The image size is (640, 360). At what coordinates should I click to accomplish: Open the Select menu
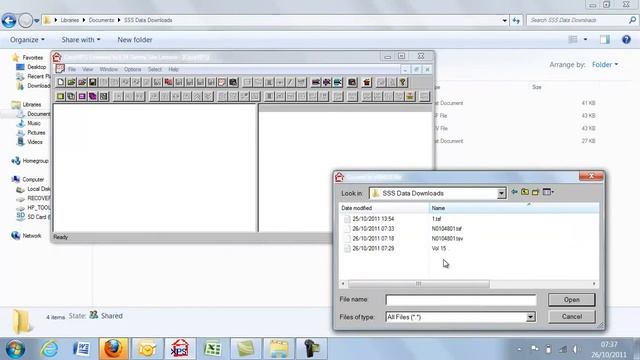[155, 69]
